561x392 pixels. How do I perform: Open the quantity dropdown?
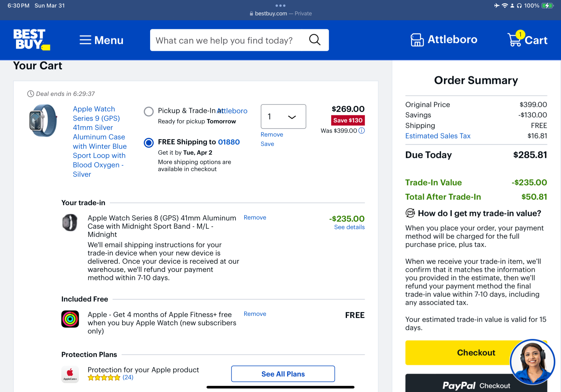tap(283, 116)
